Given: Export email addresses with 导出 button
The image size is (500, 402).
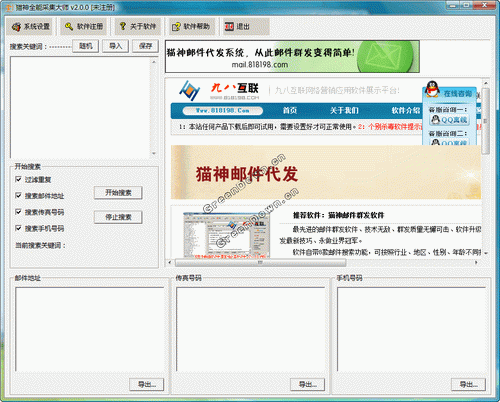Looking at the screenshot, I should tap(147, 385).
